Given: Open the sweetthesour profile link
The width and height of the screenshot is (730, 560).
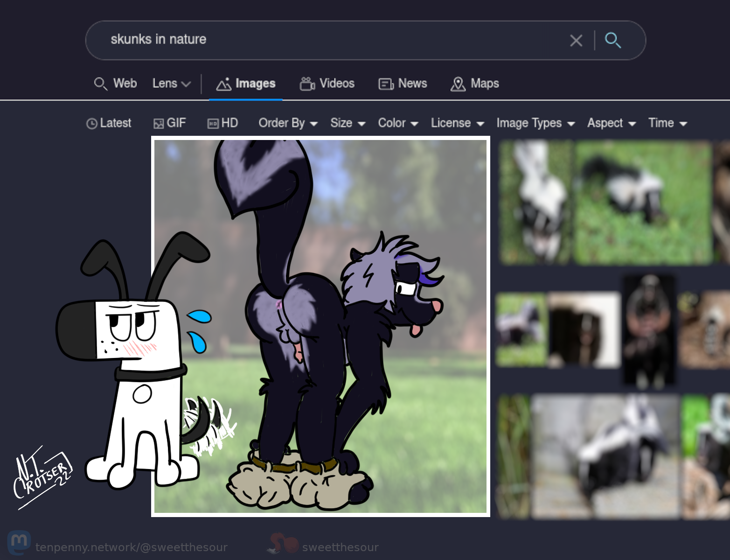Looking at the screenshot, I should (340, 547).
